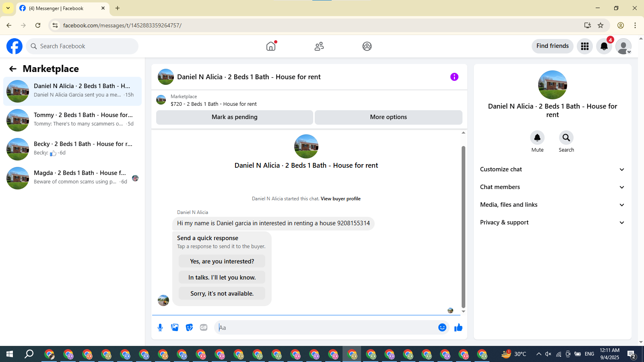Click More options button
This screenshot has width=644, height=362.
[388, 117]
